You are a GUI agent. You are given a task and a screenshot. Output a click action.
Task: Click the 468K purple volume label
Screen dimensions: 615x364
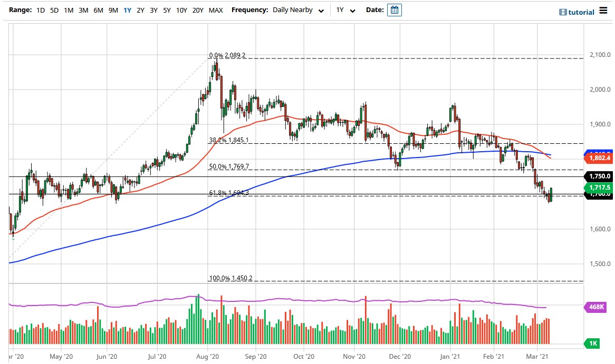click(597, 307)
